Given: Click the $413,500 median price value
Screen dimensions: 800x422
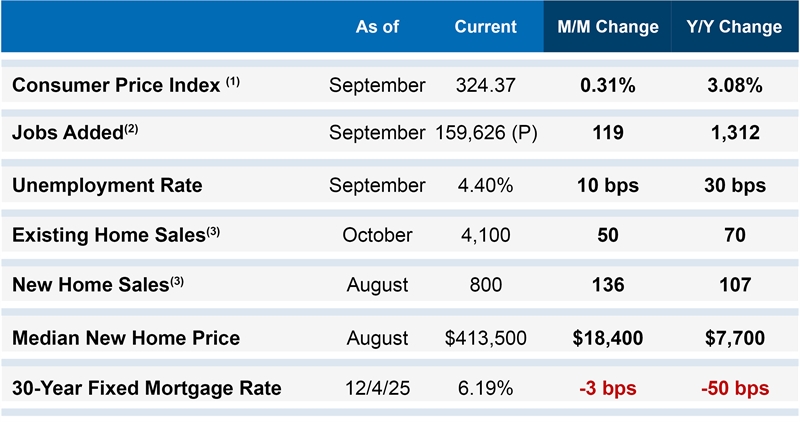Looking at the screenshot, I should [x=485, y=338].
